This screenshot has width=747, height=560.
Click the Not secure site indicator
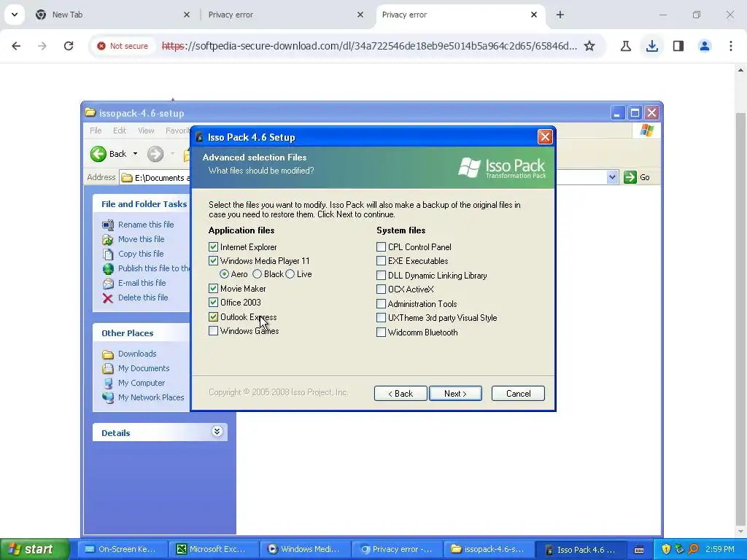pos(123,46)
